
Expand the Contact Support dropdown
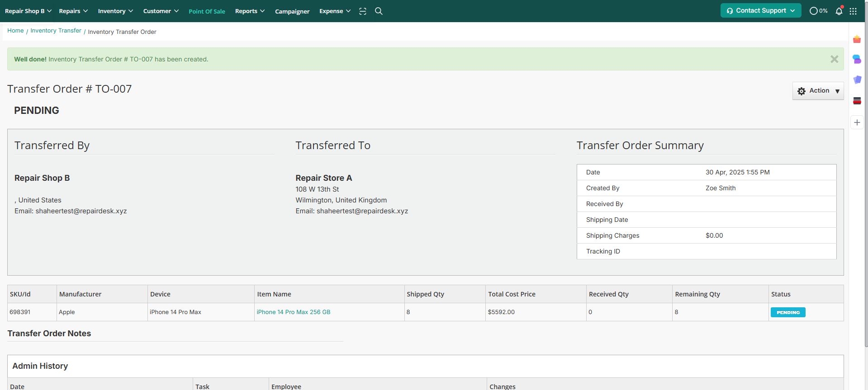click(x=761, y=10)
